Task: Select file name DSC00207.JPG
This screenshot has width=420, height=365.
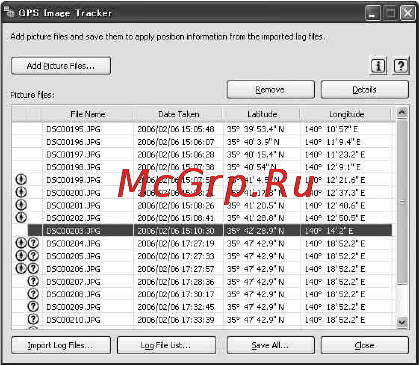Action: pyautogui.click(x=73, y=282)
